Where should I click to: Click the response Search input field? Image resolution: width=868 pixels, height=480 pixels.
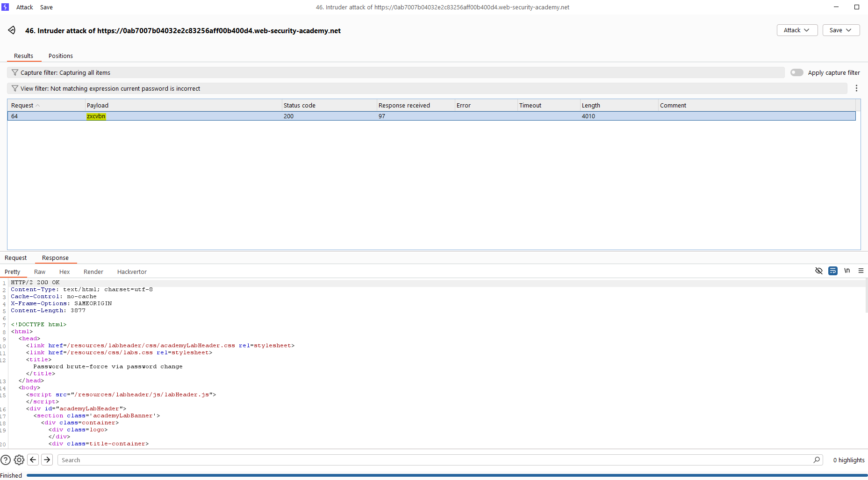pyautogui.click(x=435, y=460)
